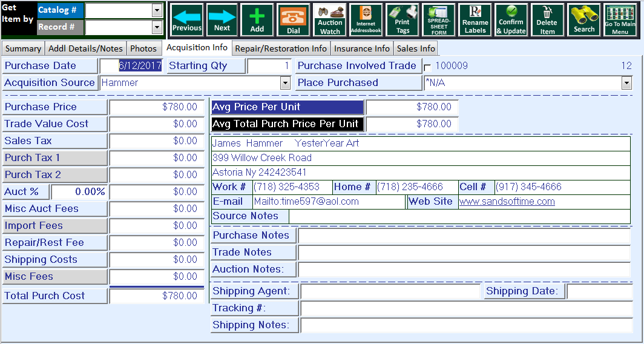Viewport: 644px width, 344px height.
Task: Click the Purch Tax 1 amount field
Action: pos(157,158)
